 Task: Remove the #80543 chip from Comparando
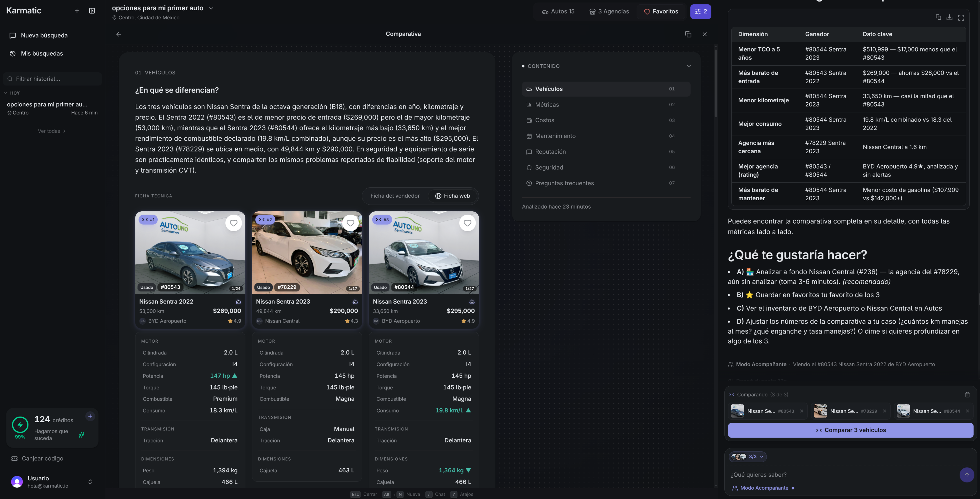[802, 411]
